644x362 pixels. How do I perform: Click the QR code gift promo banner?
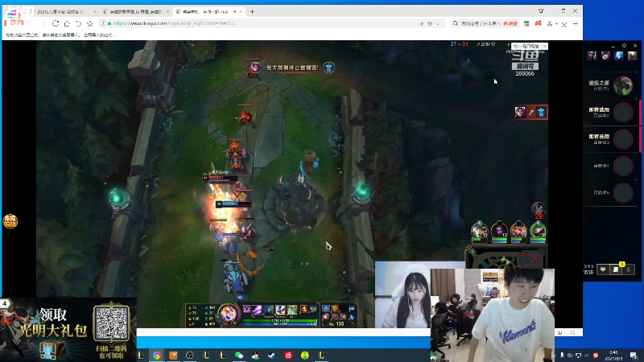tap(68, 330)
